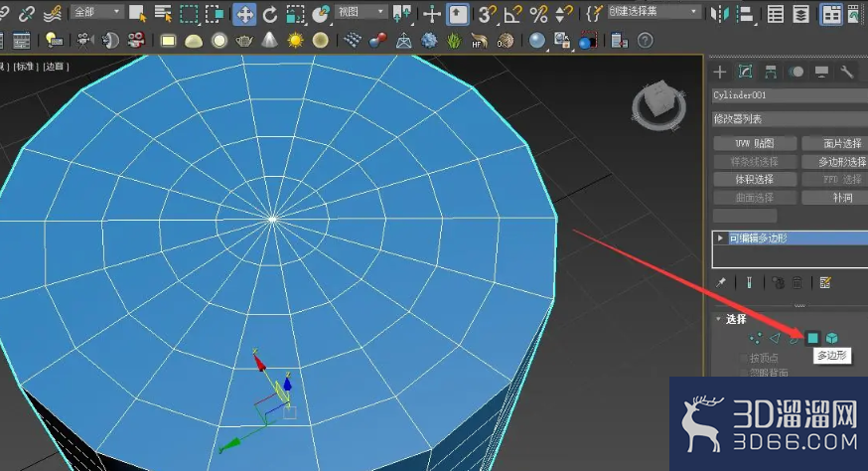868x471 pixels.
Task: Switch to the Display panel tab
Action: click(x=821, y=72)
